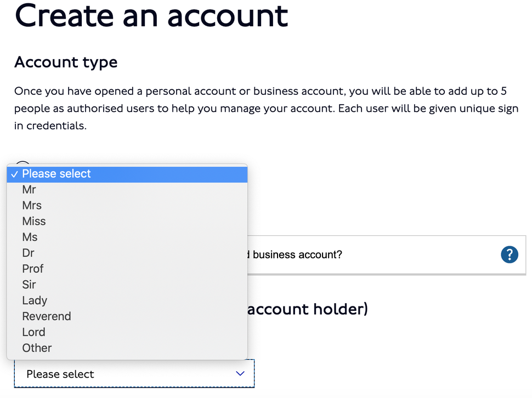Select Other at the list bottom
Screen dimensions: 532x398
pyautogui.click(x=127, y=348)
